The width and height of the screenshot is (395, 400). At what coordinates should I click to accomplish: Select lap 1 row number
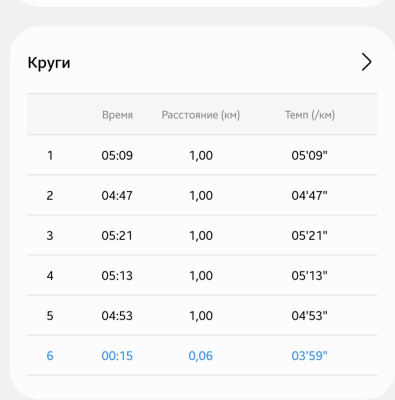point(50,155)
